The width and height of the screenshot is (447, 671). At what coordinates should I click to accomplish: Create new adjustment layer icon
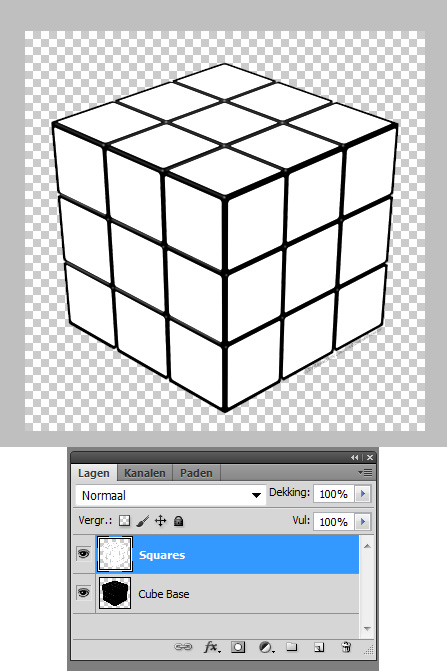tap(266, 647)
